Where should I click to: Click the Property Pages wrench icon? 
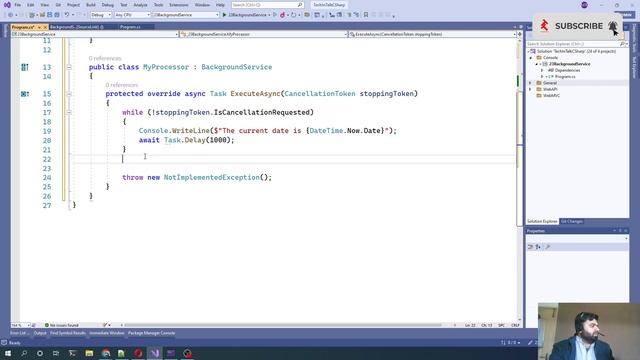(x=548, y=247)
